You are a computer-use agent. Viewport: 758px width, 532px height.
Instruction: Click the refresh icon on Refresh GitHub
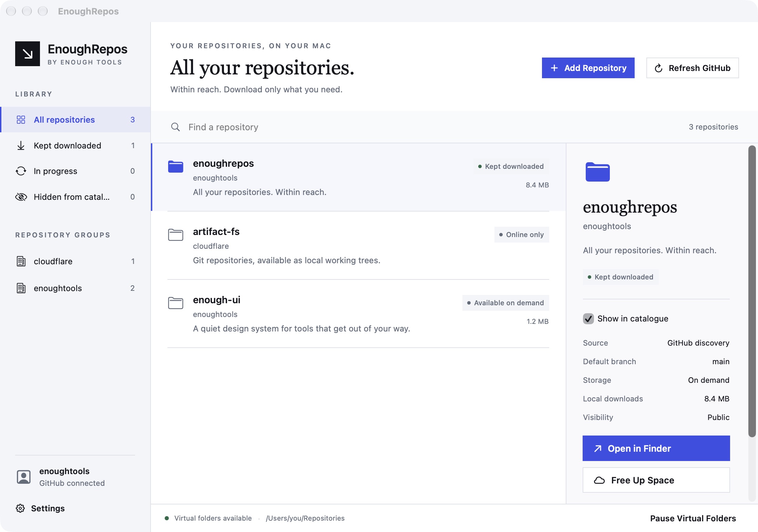point(658,68)
